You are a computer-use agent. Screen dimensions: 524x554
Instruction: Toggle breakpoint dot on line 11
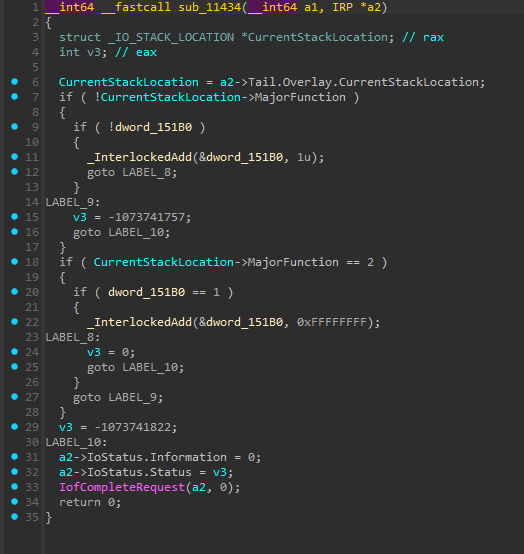click(x=14, y=157)
